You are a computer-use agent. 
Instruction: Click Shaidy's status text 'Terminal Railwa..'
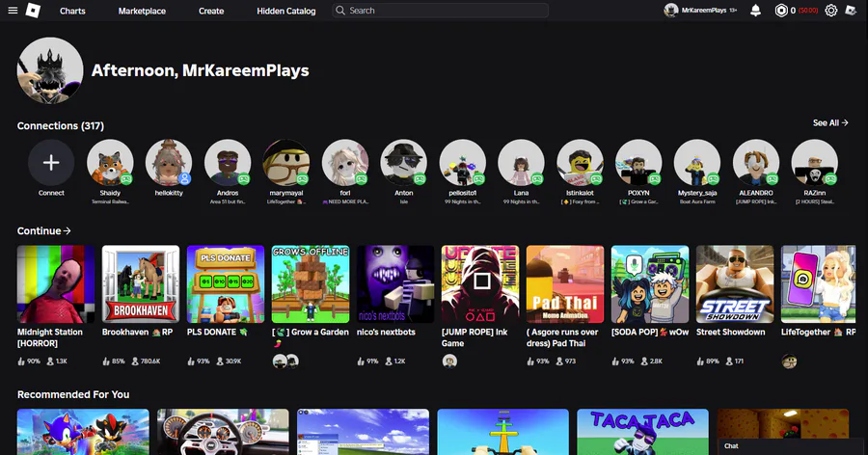[110, 202]
